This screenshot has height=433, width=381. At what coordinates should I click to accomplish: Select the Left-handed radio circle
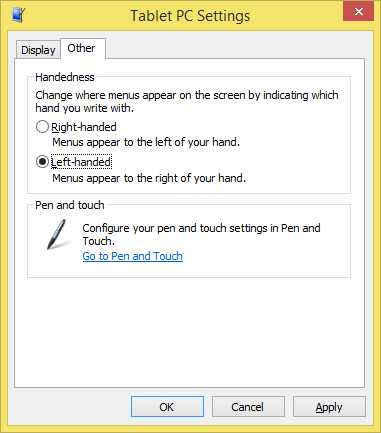pos(42,162)
